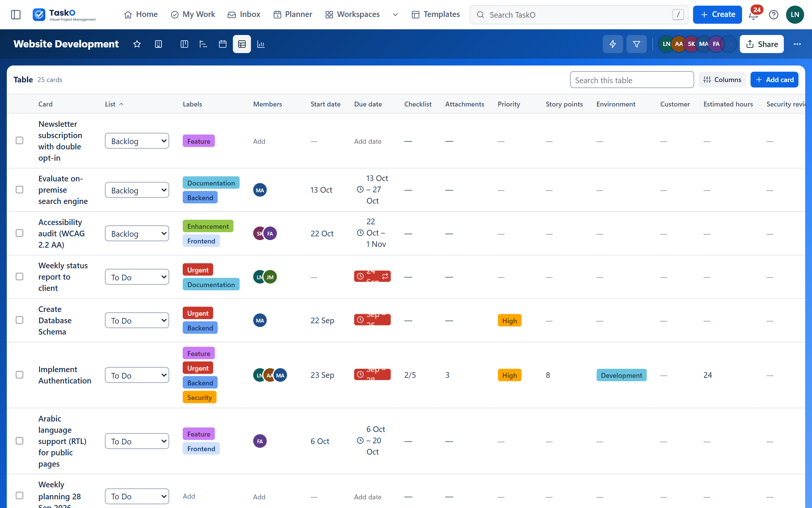Open the help question mark icon

[774, 15]
